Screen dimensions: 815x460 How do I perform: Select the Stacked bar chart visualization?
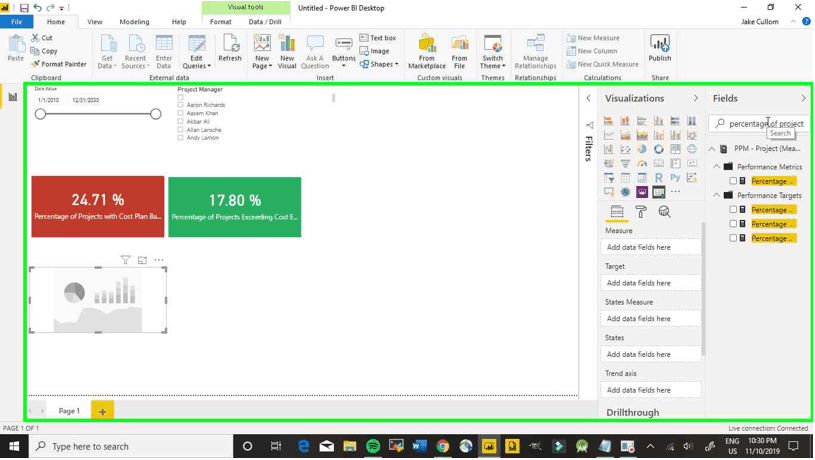(609, 121)
